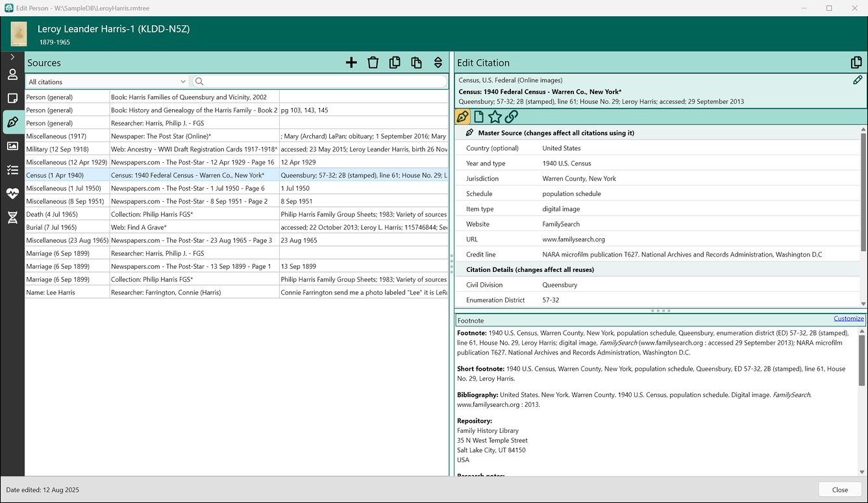Open the Notes icon in sidebar
The height and width of the screenshot is (503, 868).
(12, 98)
